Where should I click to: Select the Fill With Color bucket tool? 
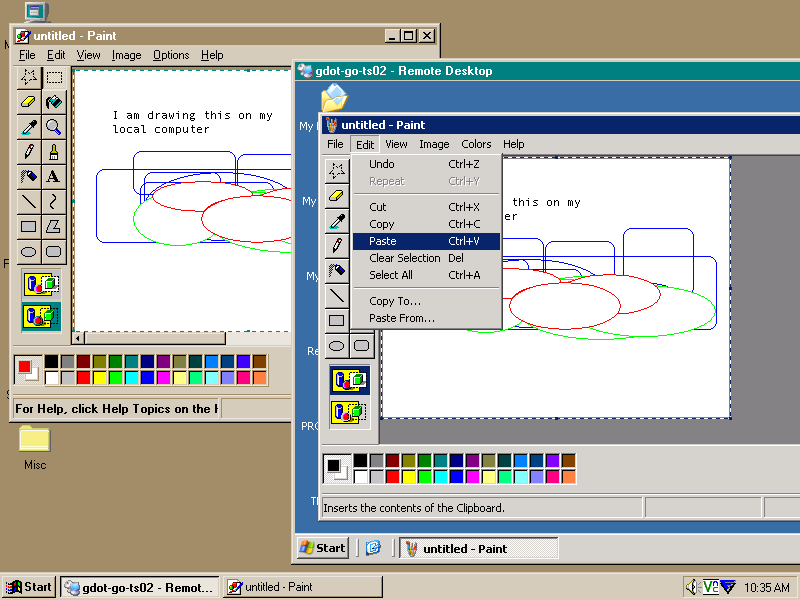(x=54, y=101)
